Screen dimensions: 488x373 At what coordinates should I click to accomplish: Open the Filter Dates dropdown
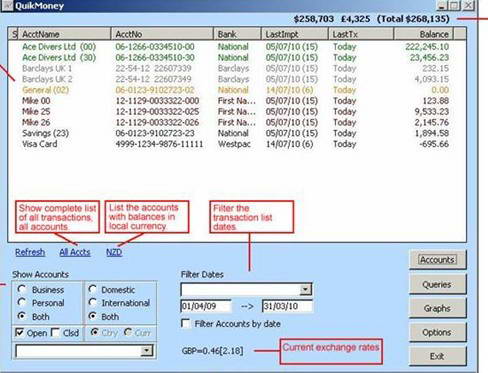(305, 289)
